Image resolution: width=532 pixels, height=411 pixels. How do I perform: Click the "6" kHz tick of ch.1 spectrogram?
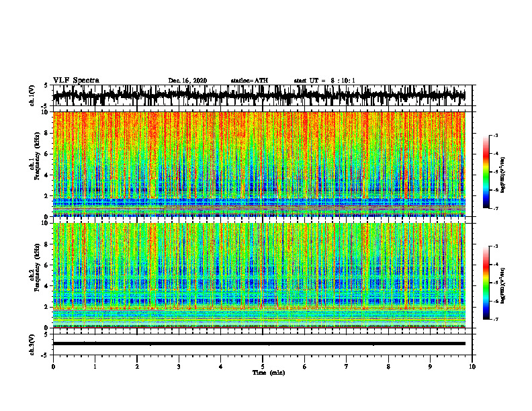click(48, 154)
